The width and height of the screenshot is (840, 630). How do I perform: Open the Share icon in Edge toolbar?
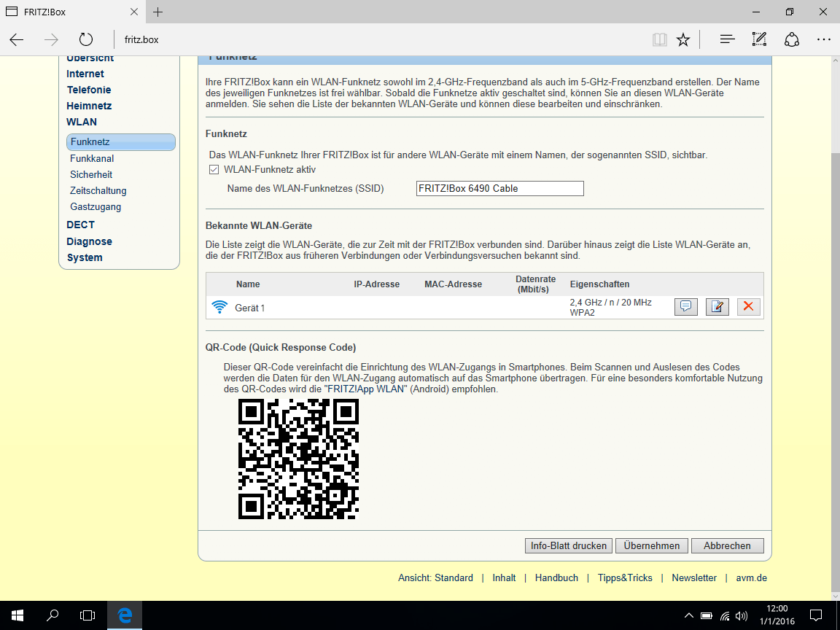pos(792,39)
